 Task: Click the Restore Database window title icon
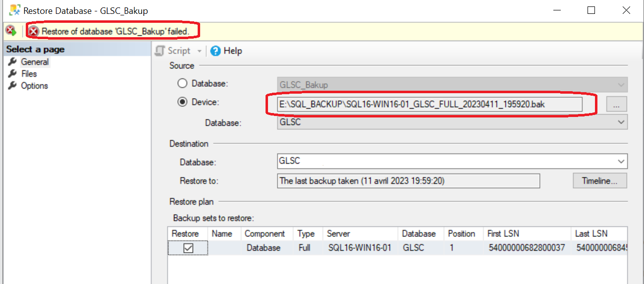pyautogui.click(x=14, y=10)
